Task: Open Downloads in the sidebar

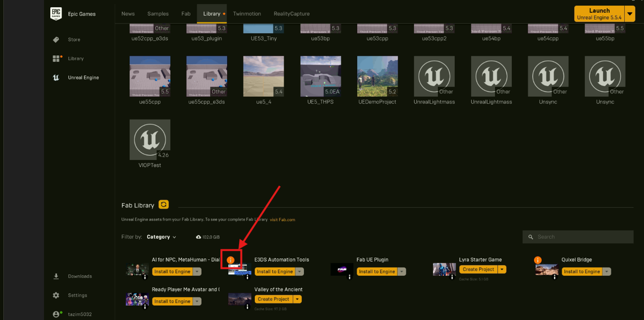Action: (x=79, y=276)
